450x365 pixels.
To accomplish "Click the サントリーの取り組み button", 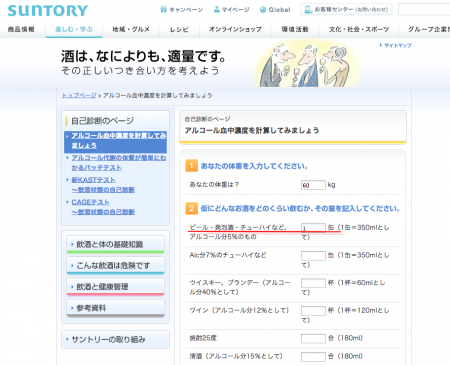I will click(115, 339).
